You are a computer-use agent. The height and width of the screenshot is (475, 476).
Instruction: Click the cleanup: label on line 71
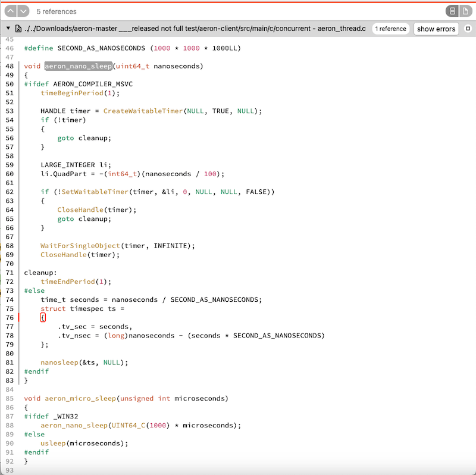click(40, 273)
